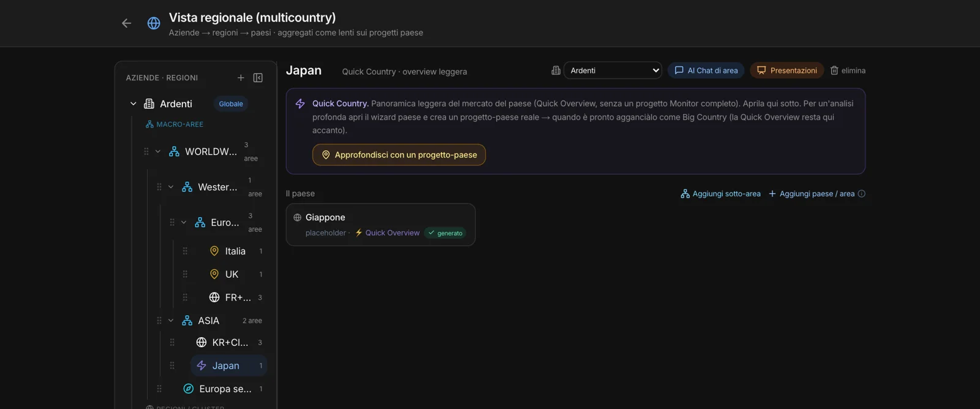Click elimina to delete the area

(848, 71)
